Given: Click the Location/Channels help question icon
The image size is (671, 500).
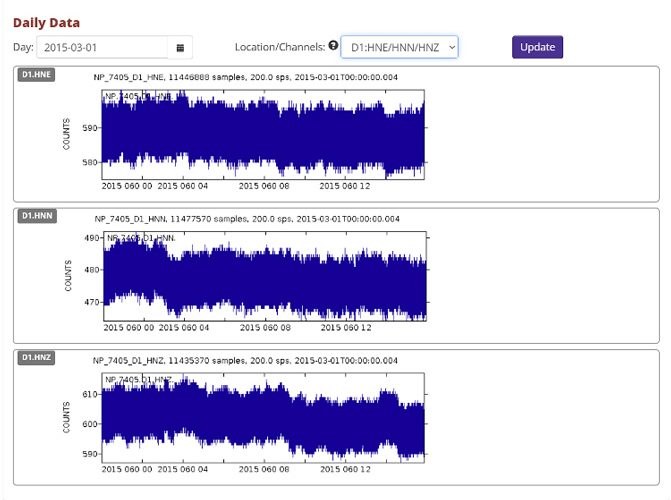Looking at the screenshot, I should click(x=333, y=45).
